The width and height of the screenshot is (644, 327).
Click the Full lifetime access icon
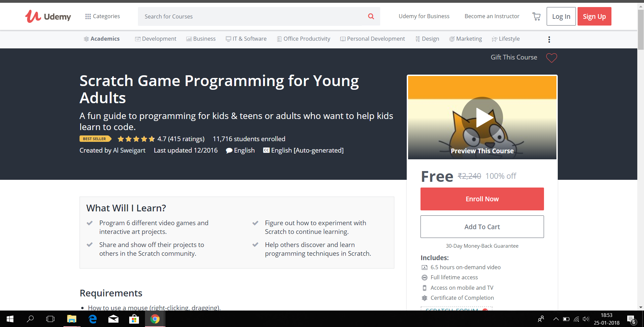pos(425,278)
